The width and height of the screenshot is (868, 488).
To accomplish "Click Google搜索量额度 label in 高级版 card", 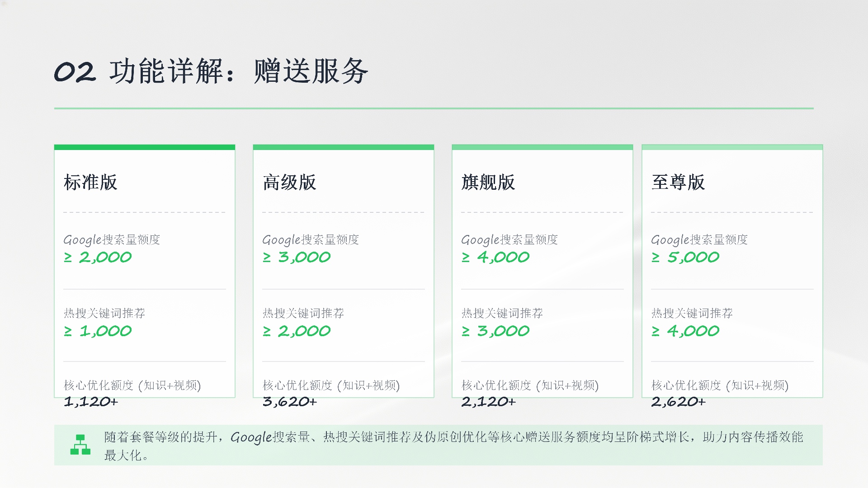I will coord(311,239).
